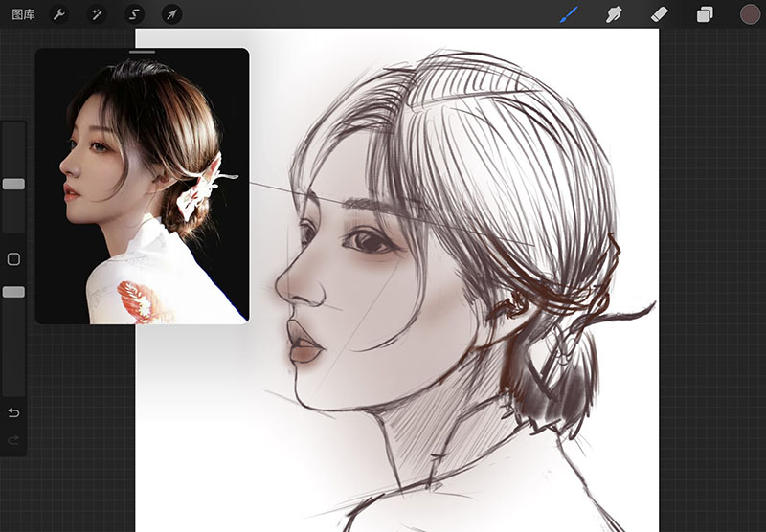Activate the Transform arrow tool

(171, 14)
